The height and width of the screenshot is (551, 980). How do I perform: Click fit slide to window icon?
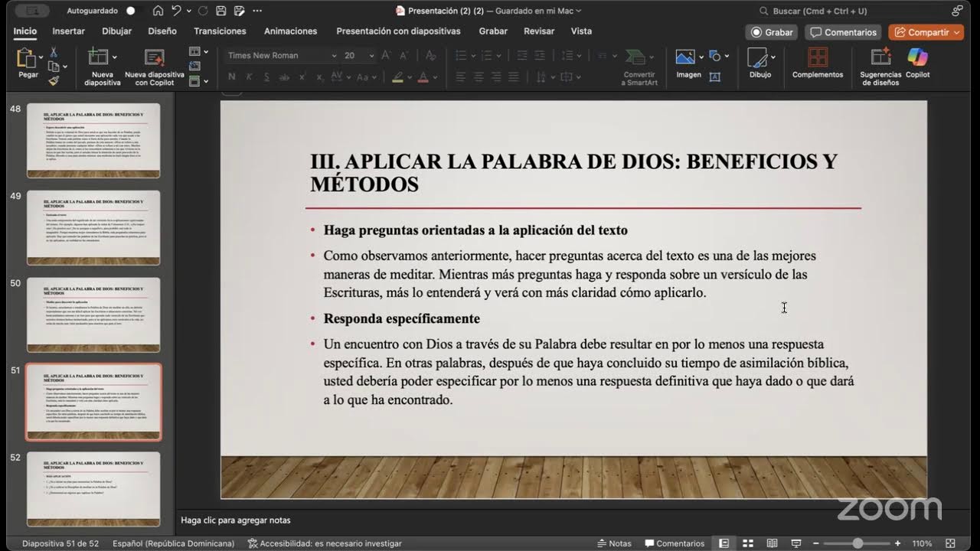(x=952, y=543)
